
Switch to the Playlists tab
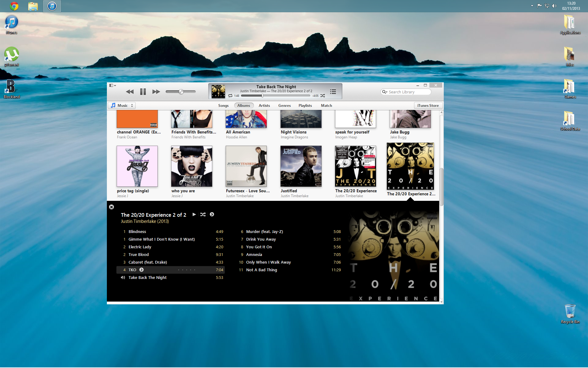click(x=305, y=106)
